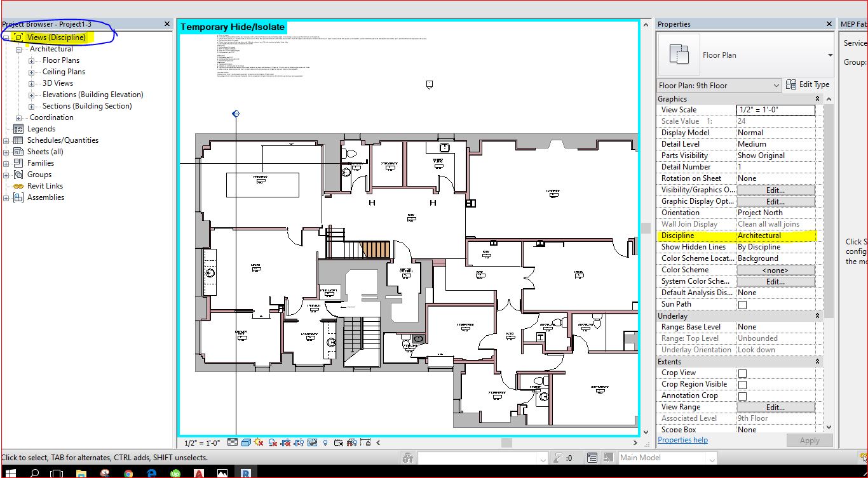
Task: Collapse the Underlay properties group
Action: [x=817, y=316]
